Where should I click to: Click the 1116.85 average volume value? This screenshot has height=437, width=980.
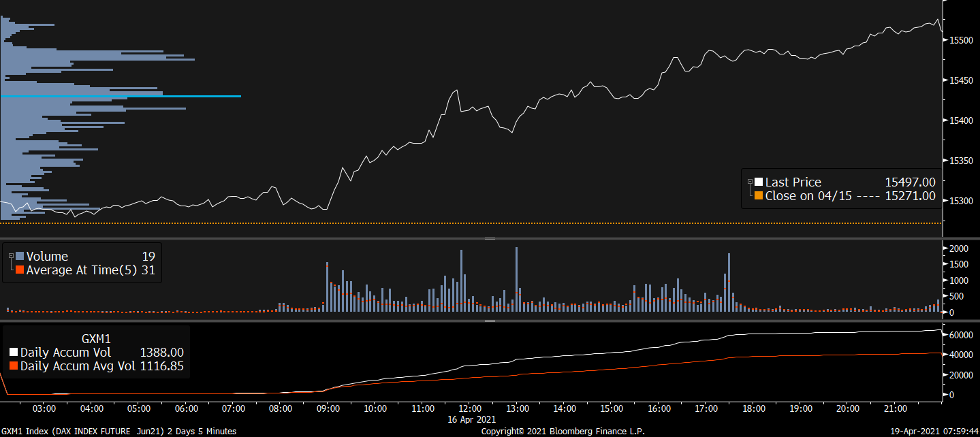(x=161, y=366)
